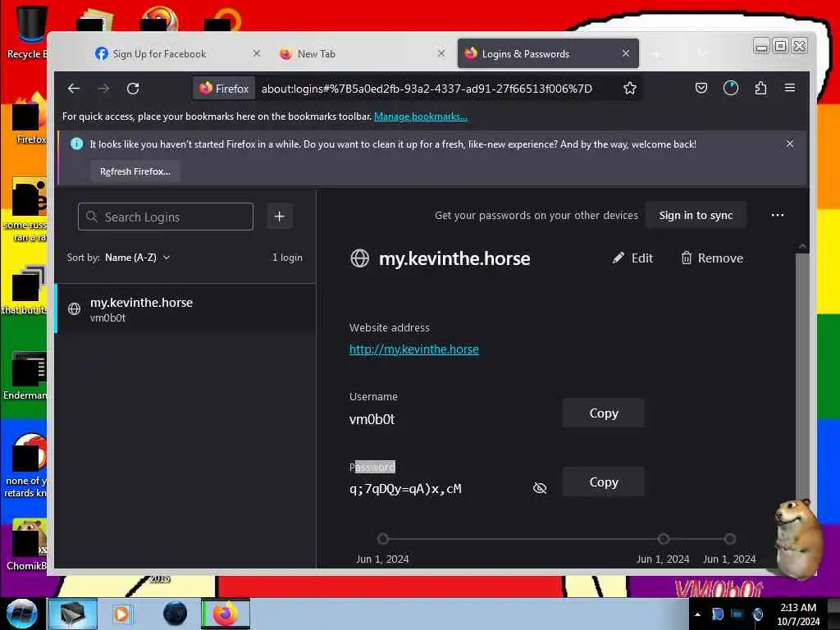Open the Firefox icon in the taskbar
This screenshot has height=630, width=840.
[225, 614]
